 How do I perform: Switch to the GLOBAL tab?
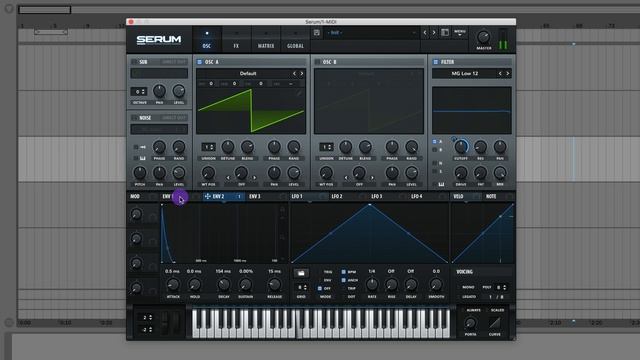pyautogui.click(x=295, y=40)
